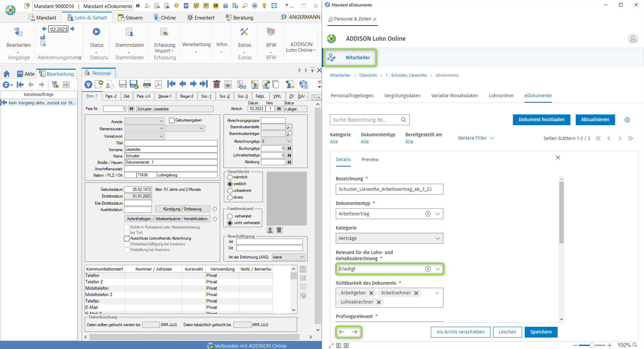Expand the Erledigt relevance dropdown

point(438,269)
